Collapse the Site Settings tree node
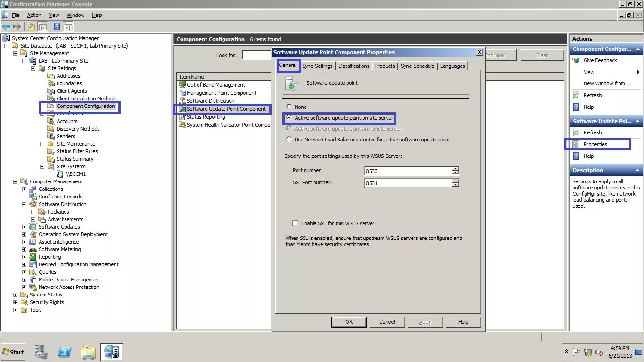This screenshot has height=362, width=644. [33, 68]
